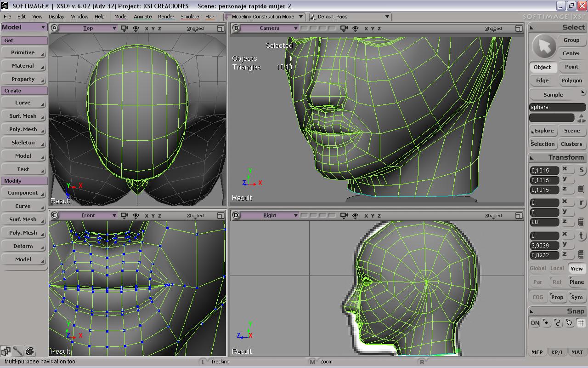Click the Deform button
The image size is (588, 368).
pyautogui.click(x=23, y=246)
